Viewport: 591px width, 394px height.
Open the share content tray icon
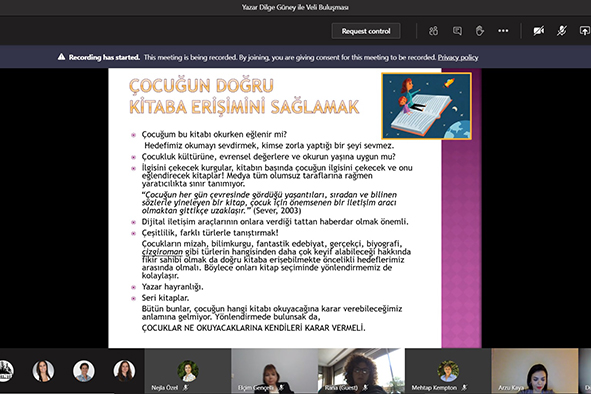pyautogui.click(x=585, y=31)
